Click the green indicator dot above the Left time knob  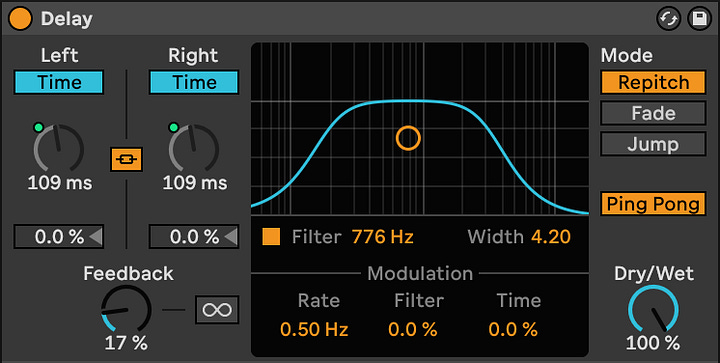pos(39,127)
